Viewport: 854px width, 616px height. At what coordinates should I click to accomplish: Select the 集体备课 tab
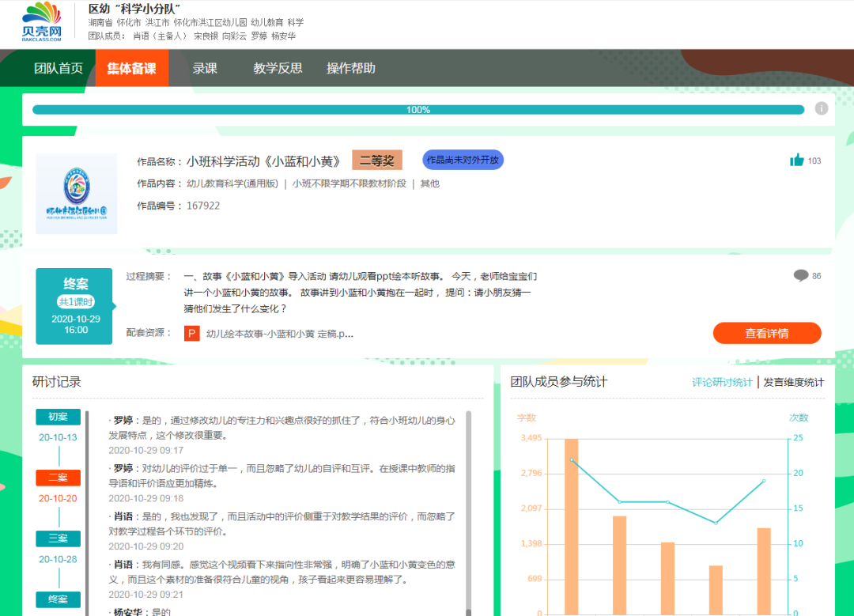[132, 68]
